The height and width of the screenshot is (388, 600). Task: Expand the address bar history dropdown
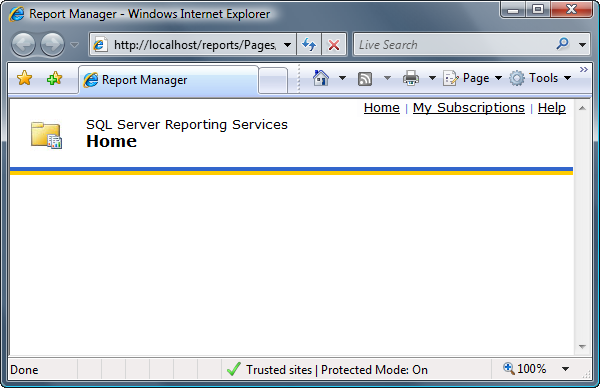tap(287, 45)
